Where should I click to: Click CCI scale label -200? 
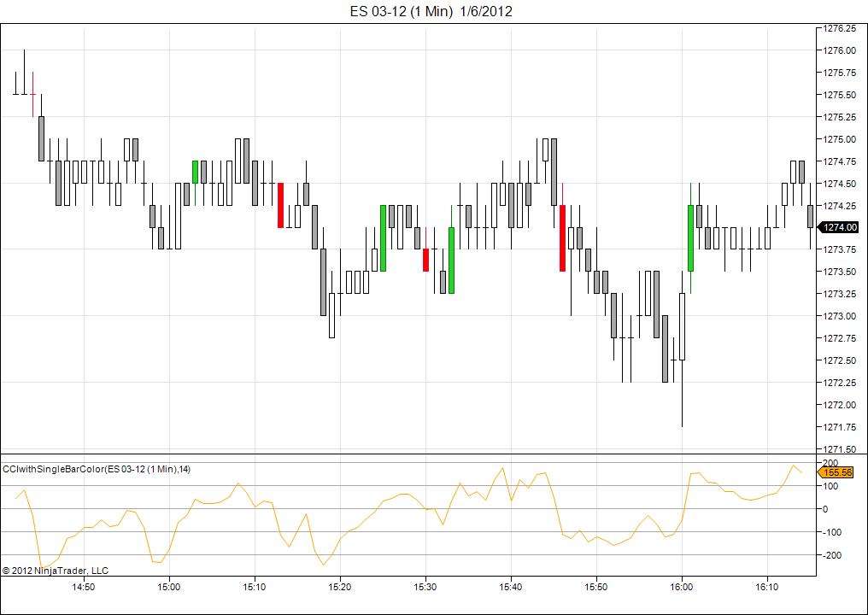click(x=832, y=554)
